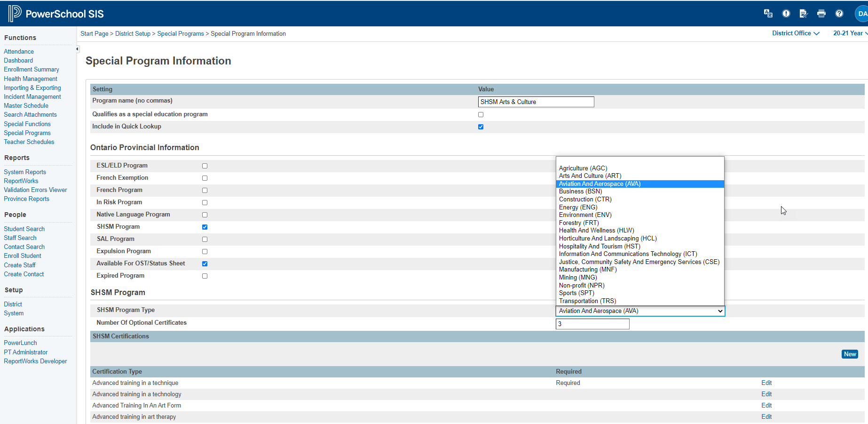Choose Hospitality And Tourism (HST) from list
Viewport: 868px width, 424px height.
click(599, 247)
